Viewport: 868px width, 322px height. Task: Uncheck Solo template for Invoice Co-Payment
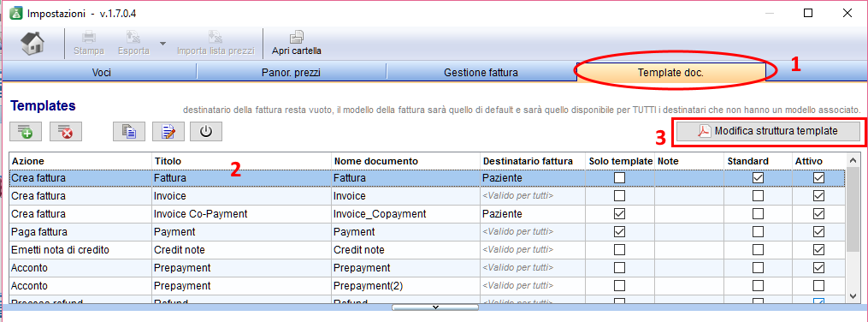coord(619,214)
